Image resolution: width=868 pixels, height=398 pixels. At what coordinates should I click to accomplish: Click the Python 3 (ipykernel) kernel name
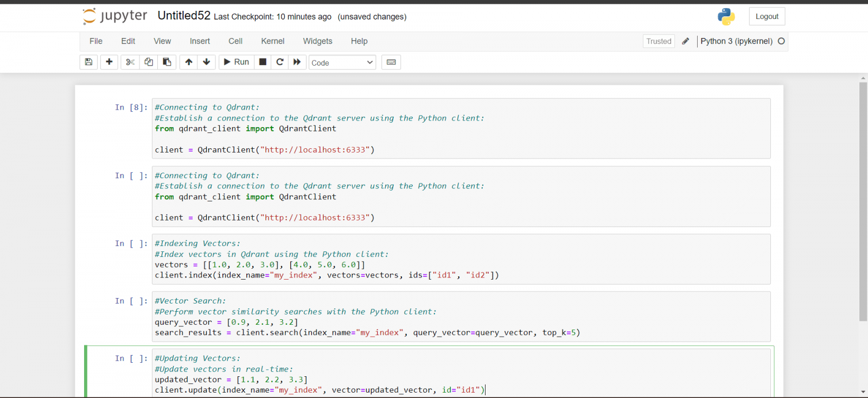click(x=736, y=41)
